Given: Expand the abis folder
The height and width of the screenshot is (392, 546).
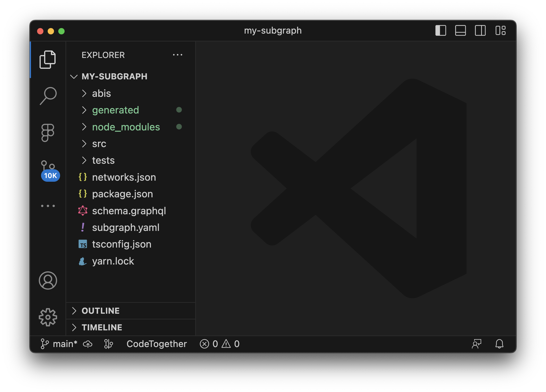Looking at the screenshot, I should pos(101,93).
